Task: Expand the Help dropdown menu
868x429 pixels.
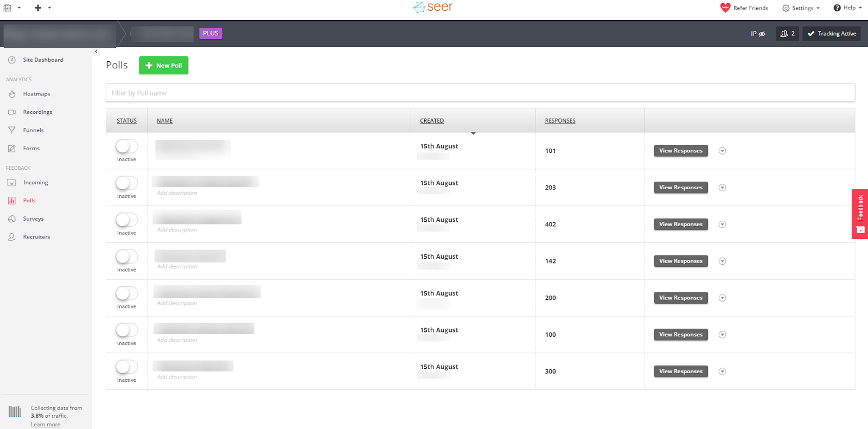Action: click(x=847, y=8)
